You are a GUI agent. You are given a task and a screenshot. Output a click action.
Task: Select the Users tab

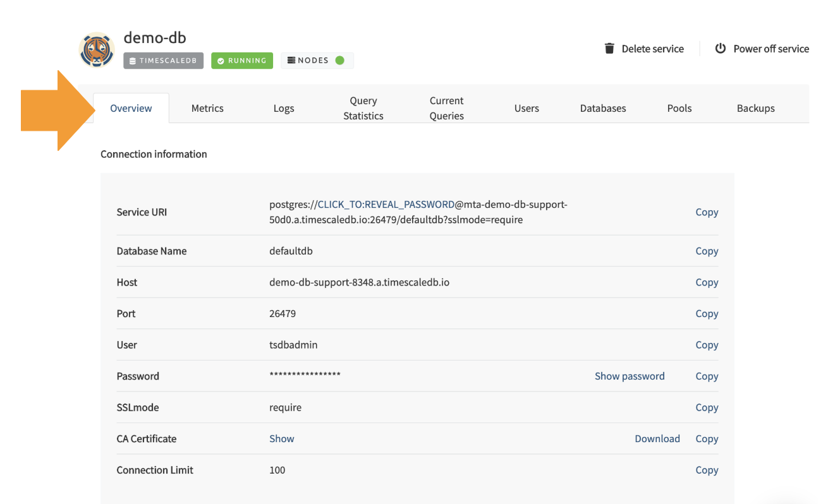point(527,108)
